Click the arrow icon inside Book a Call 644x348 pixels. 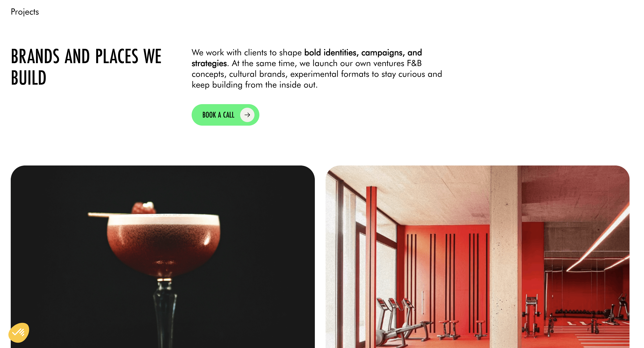[247, 115]
